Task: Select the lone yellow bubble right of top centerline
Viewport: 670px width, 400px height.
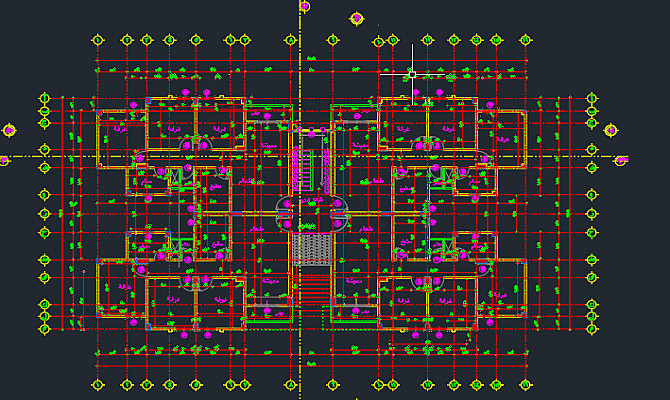Action: 357,19
